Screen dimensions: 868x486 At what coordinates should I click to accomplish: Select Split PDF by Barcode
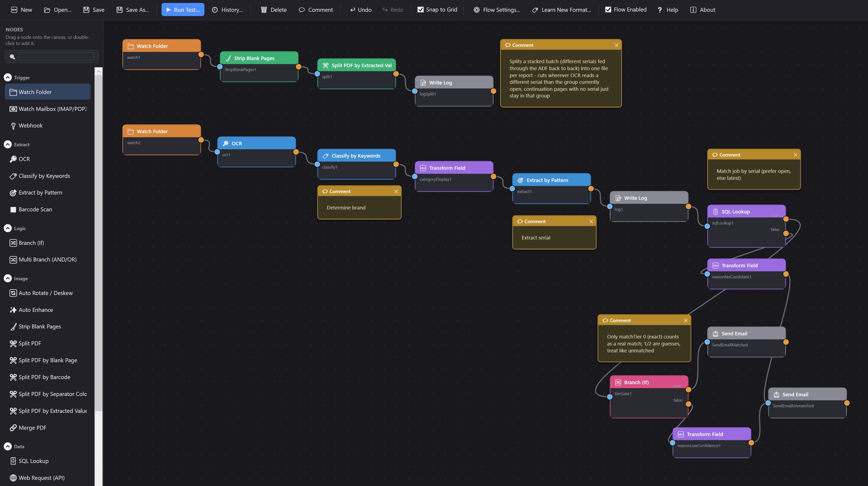[x=47, y=377]
